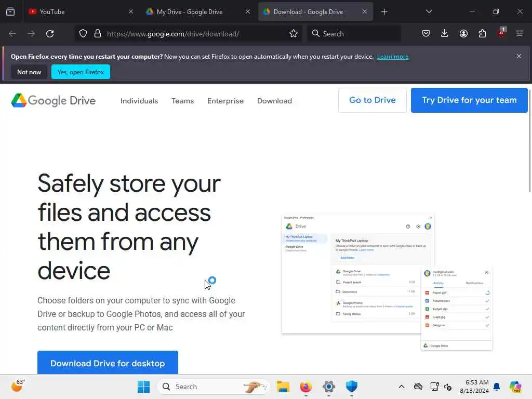This screenshot has height=399, width=532.
Task: Click the taskbar Search box
Action: pyautogui.click(x=214, y=387)
